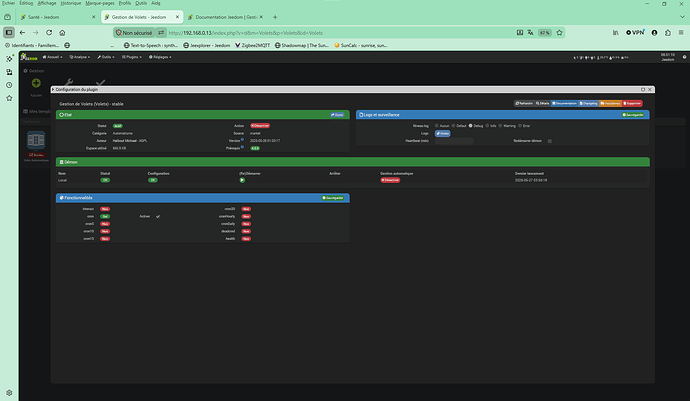This screenshot has width=690, height=401.
Task: Open the Affichage menu
Action: (47, 3)
